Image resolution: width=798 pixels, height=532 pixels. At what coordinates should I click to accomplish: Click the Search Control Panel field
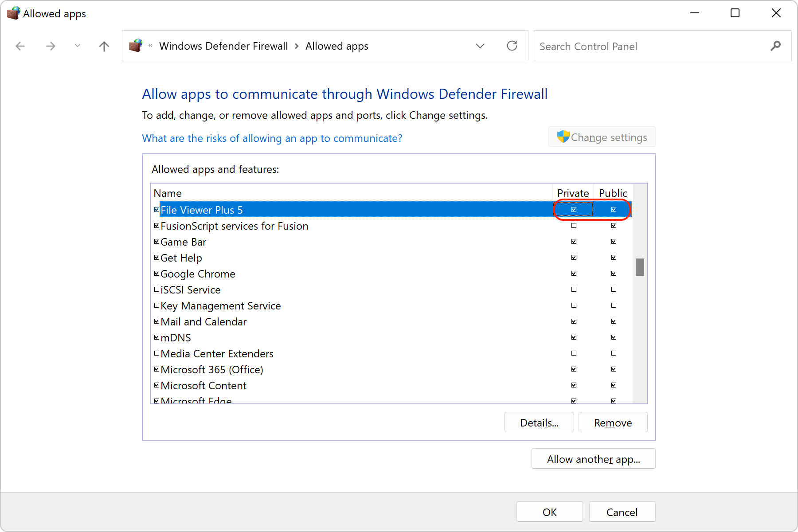click(662, 46)
